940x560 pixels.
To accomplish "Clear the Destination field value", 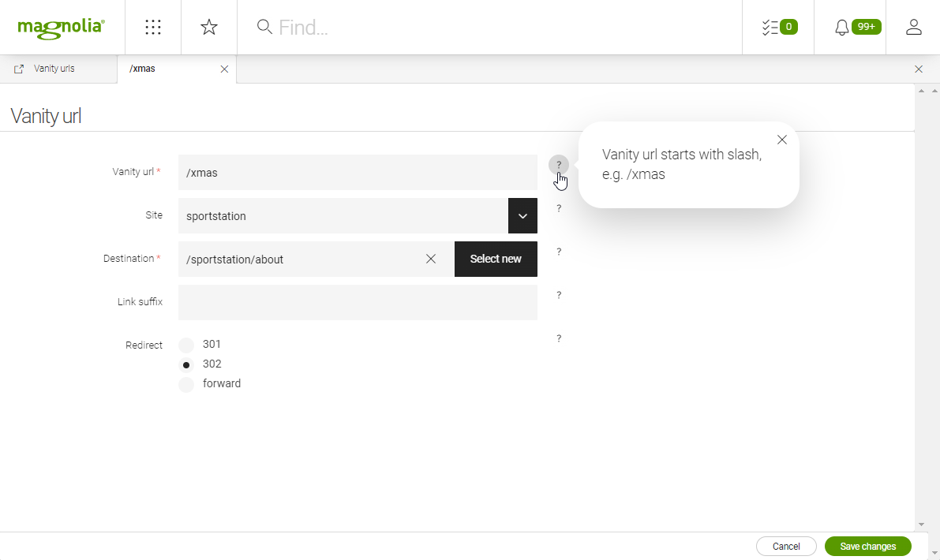I will (431, 259).
